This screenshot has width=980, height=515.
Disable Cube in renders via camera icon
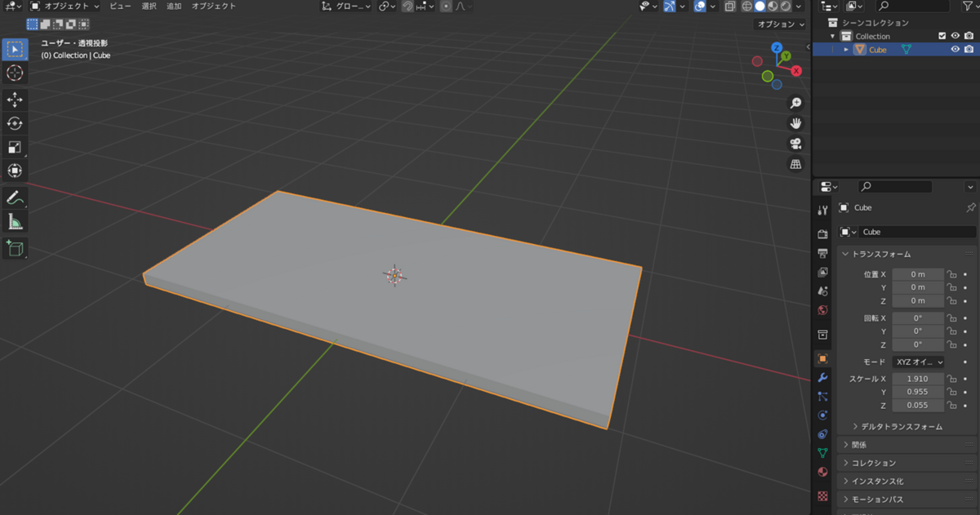[x=969, y=49]
